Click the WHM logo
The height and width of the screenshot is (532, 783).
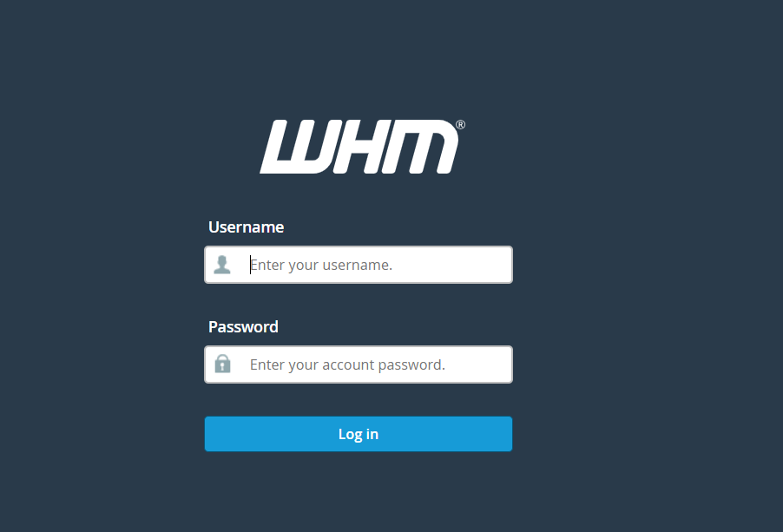363,147
